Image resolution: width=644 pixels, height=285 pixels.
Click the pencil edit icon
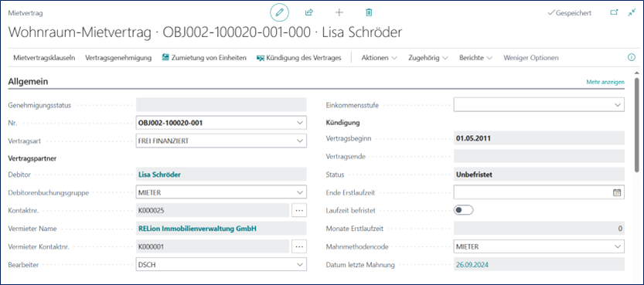pos(279,12)
